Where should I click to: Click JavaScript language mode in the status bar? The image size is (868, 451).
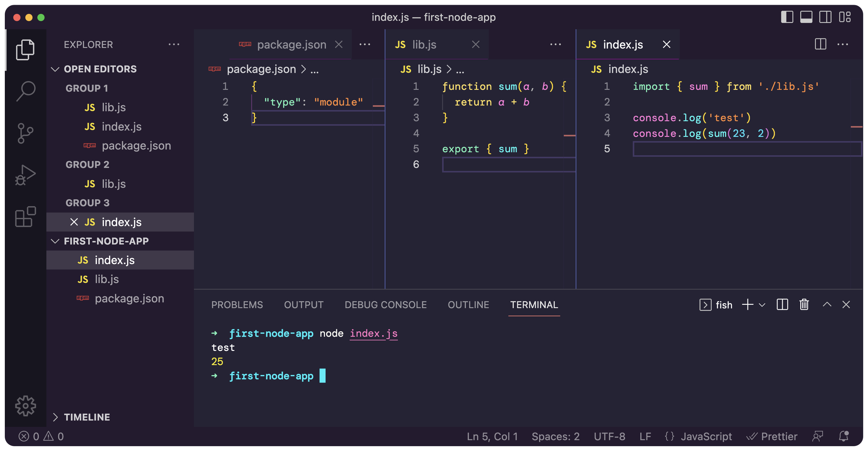tap(706, 436)
